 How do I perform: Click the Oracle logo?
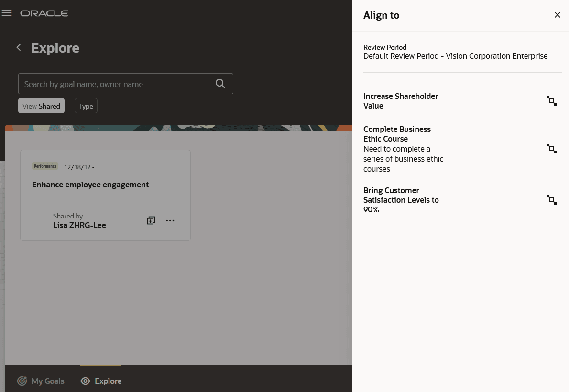pos(44,13)
